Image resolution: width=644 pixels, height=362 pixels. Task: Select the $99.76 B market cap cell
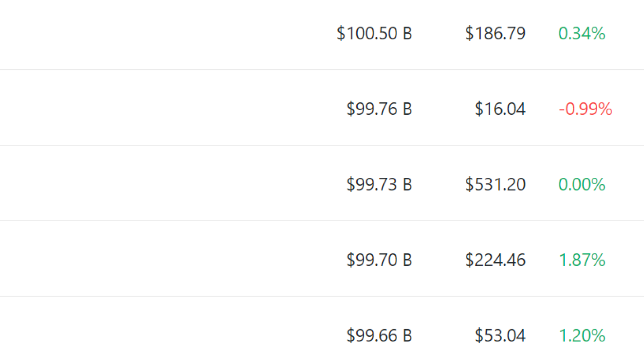379,109
